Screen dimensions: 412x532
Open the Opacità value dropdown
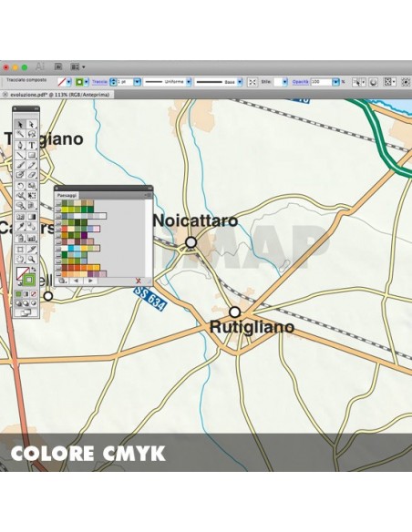(335, 82)
